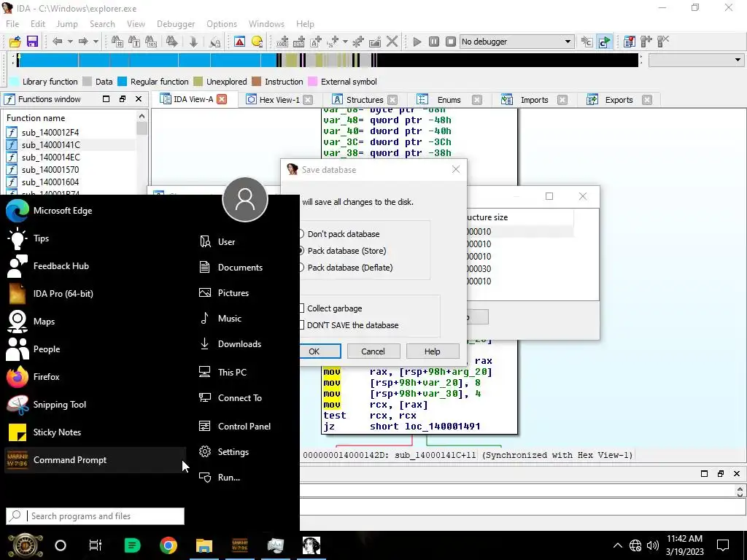Click the Unexplored legend color swatch
The height and width of the screenshot is (560, 747).
click(198, 82)
